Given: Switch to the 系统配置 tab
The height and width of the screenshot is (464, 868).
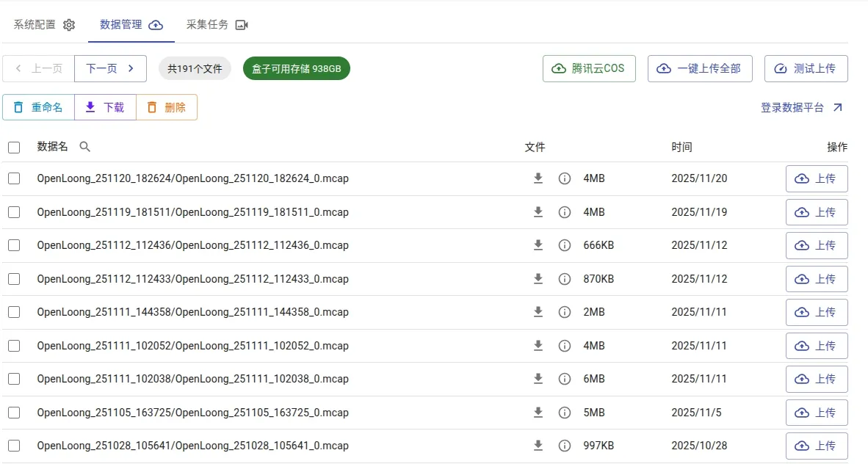Looking at the screenshot, I should coord(44,25).
